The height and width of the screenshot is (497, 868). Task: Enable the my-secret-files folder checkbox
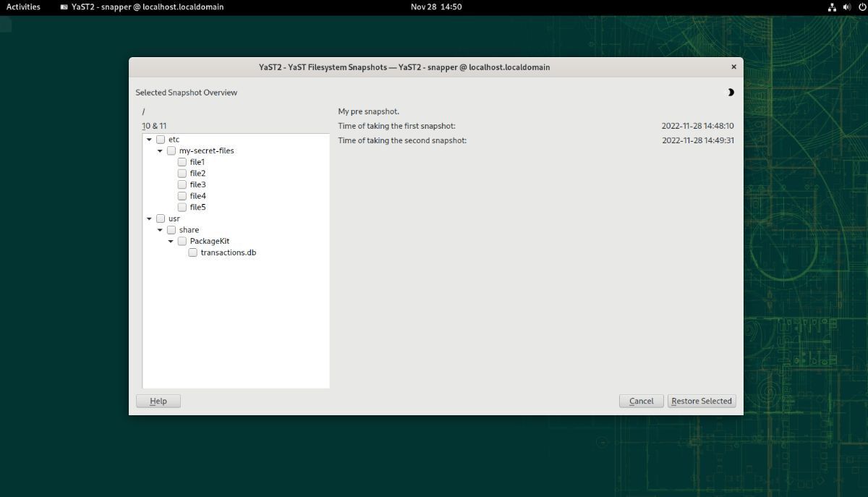click(x=171, y=151)
